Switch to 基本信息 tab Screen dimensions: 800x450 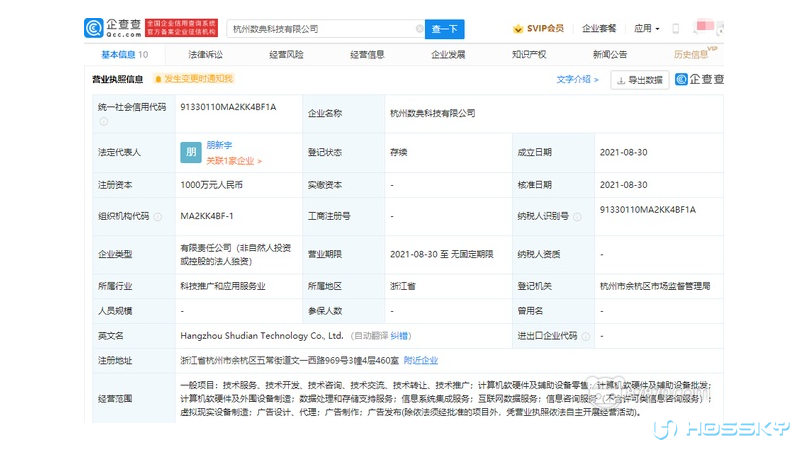124,55
